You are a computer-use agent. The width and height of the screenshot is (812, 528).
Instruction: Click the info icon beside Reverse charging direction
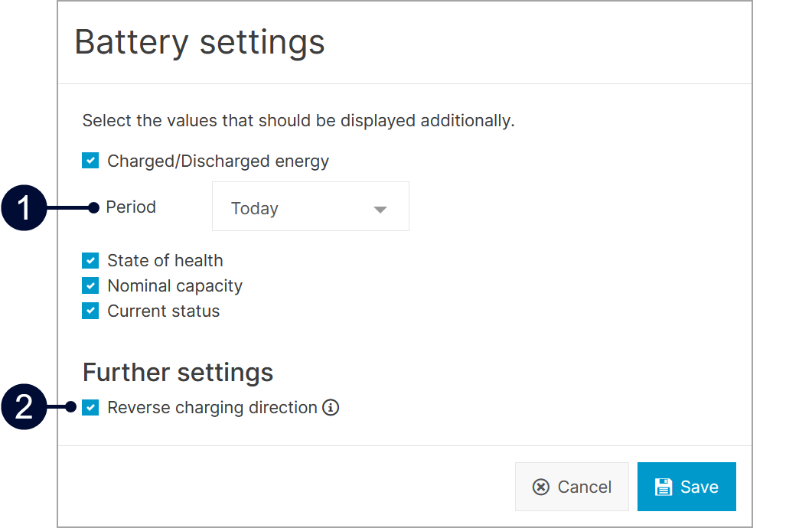point(331,408)
